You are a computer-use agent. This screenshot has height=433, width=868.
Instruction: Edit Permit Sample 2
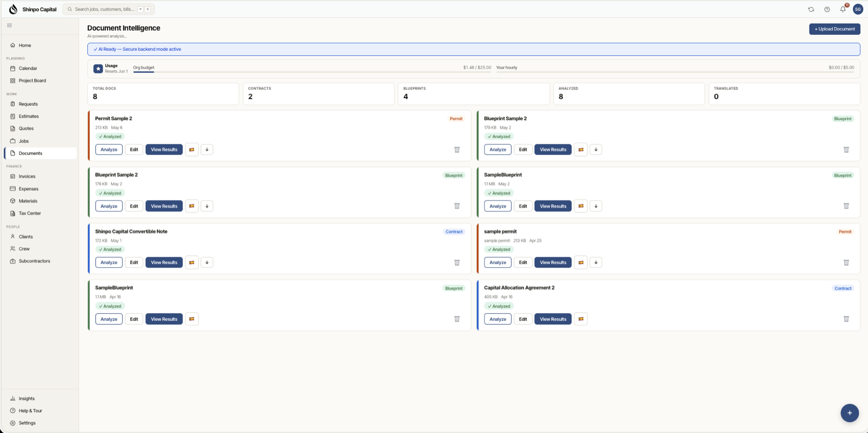point(134,150)
